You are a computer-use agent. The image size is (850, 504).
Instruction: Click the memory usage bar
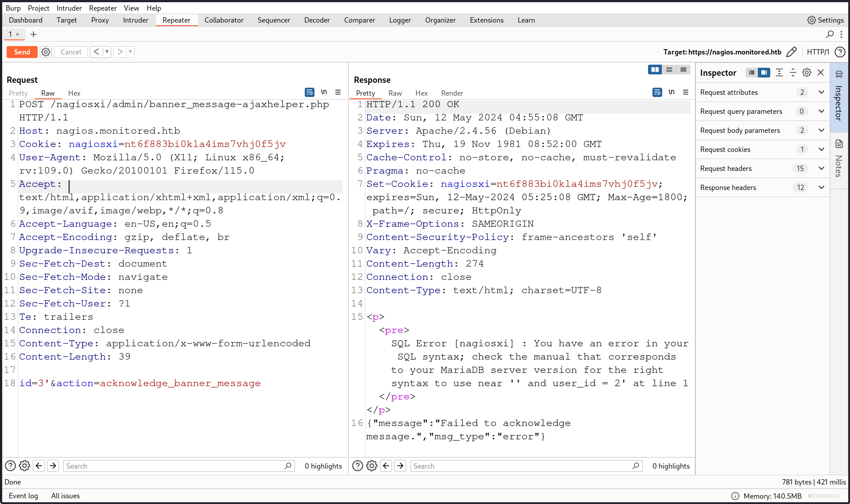tap(824, 496)
